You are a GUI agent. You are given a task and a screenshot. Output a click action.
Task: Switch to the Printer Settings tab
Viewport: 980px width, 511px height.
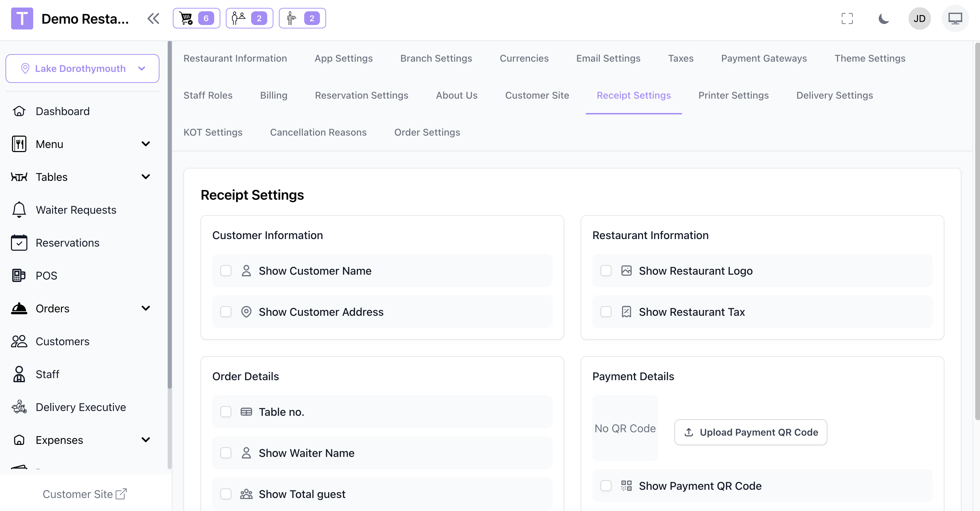(733, 95)
